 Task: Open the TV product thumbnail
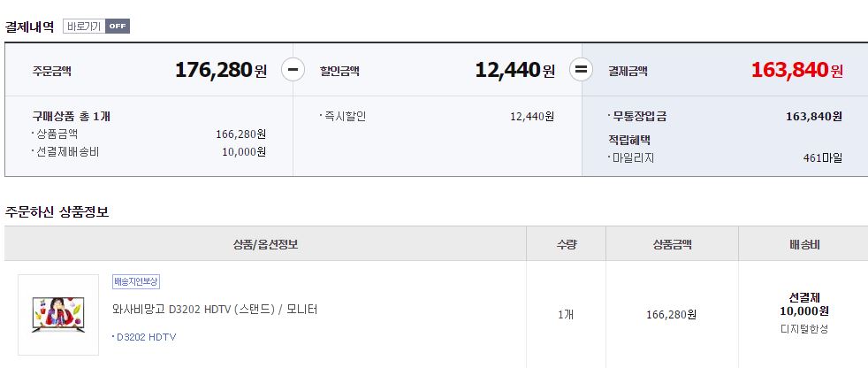coord(58,314)
